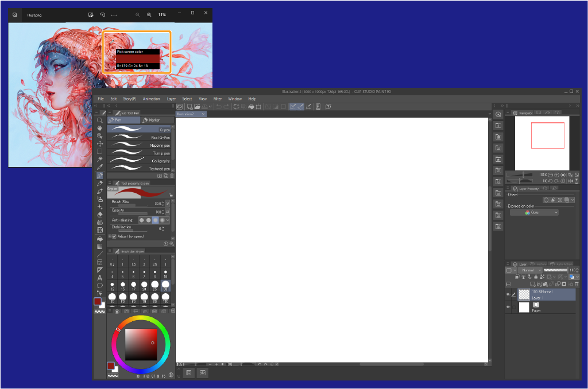Hide the Paper layer with eye icon

(508, 308)
